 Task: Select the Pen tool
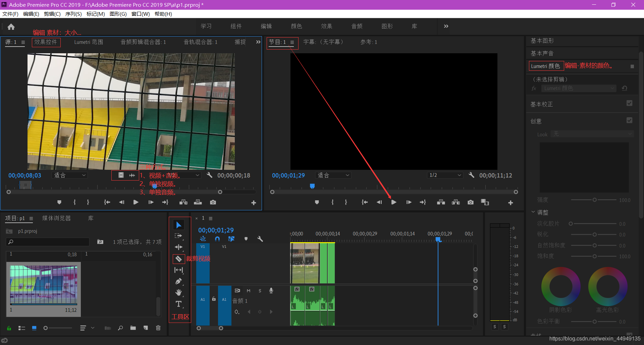tap(178, 281)
